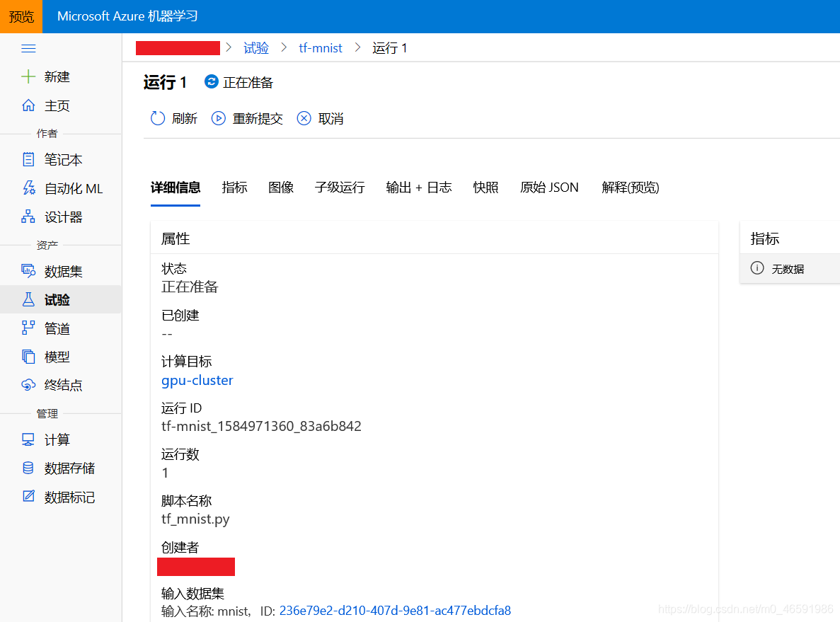The width and height of the screenshot is (840, 622).
Task: Click the X circle icon for 取消
Action: tap(304, 118)
